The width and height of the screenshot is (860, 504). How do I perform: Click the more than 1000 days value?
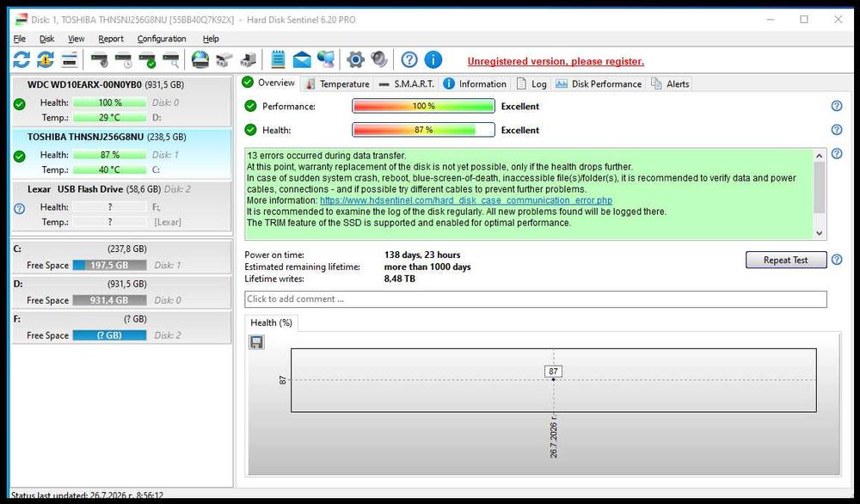(x=427, y=267)
